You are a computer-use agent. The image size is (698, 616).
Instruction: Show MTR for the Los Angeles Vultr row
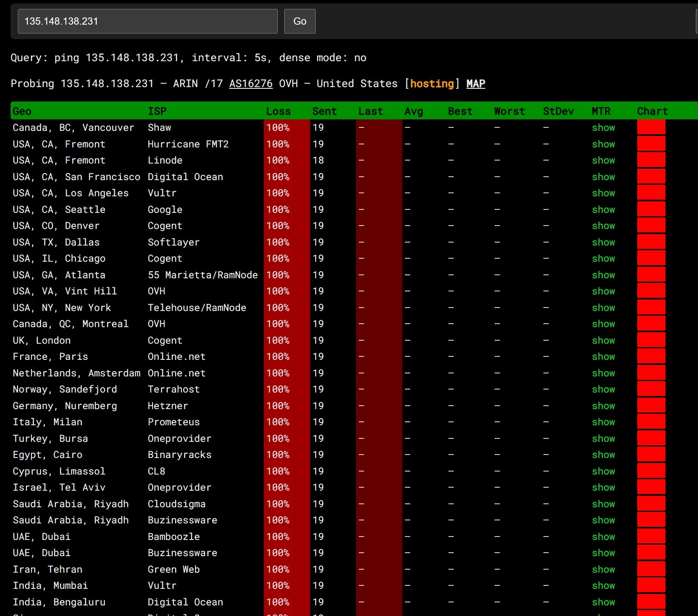coord(603,193)
